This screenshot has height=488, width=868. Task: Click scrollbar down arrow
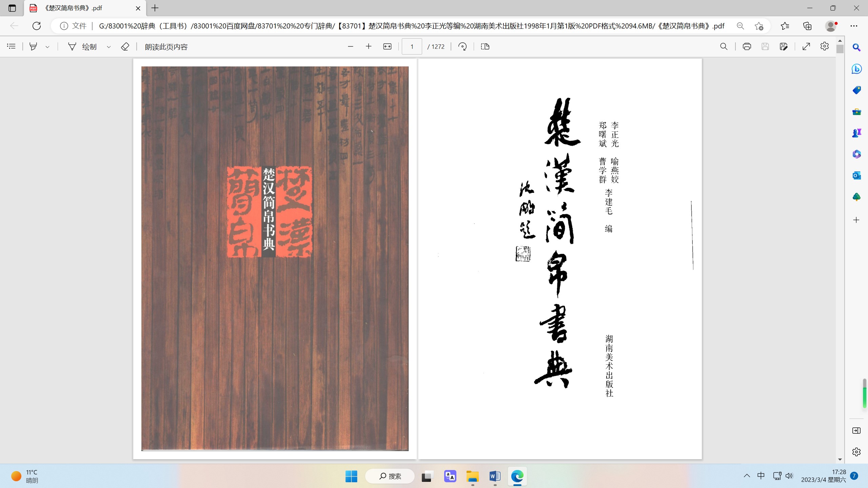(840, 460)
